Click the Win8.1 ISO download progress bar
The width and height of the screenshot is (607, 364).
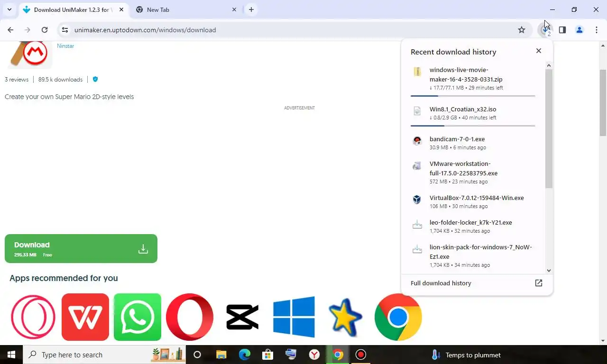pyautogui.click(x=473, y=126)
